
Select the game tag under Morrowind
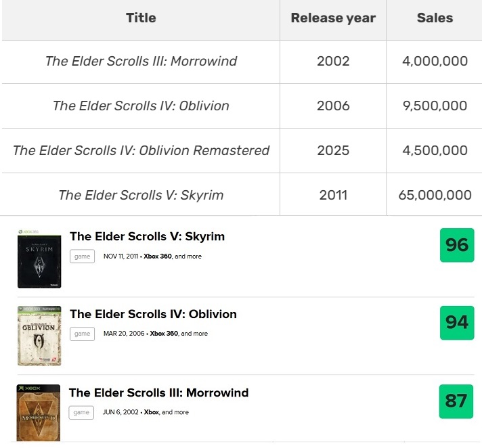[x=81, y=412]
